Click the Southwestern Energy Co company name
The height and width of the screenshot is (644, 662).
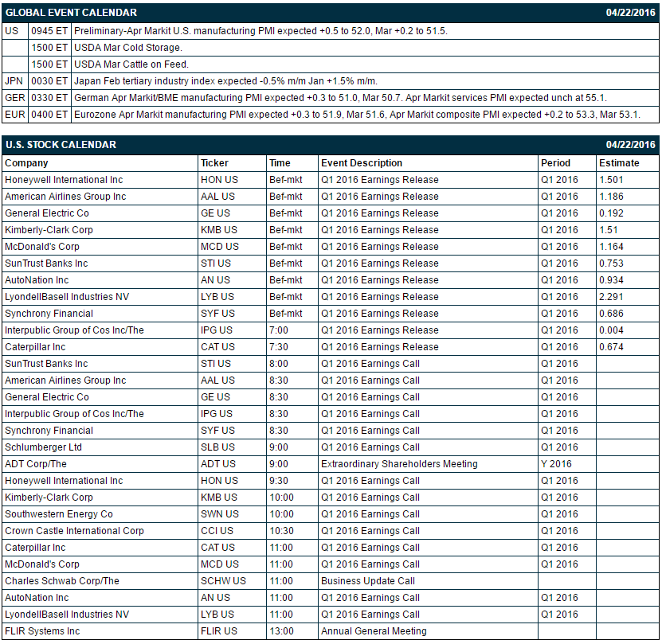click(59, 514)
